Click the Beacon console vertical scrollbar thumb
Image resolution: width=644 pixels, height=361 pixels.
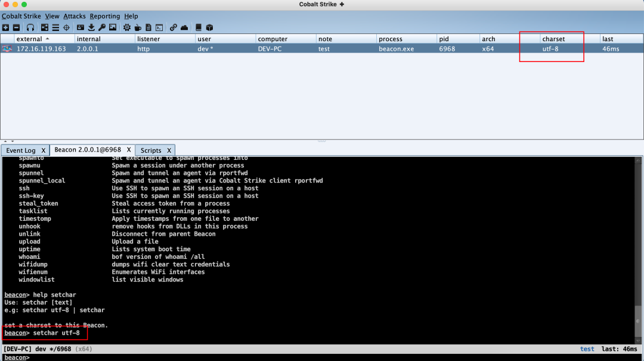(638, 320)
